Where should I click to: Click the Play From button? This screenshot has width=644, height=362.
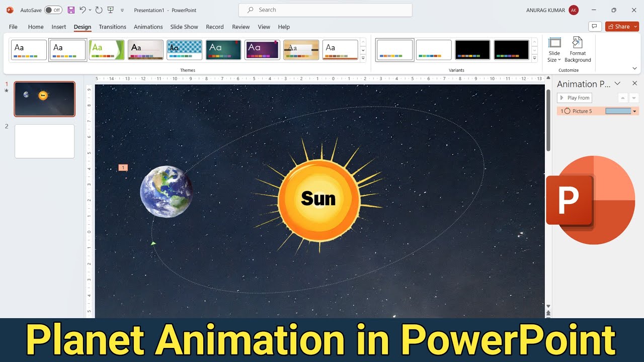[x=575, y=98]
